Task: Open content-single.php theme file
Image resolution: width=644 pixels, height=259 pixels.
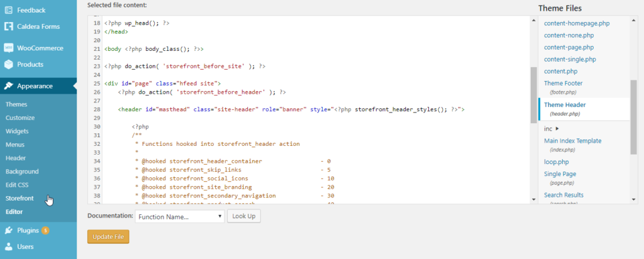Action: 570,59
